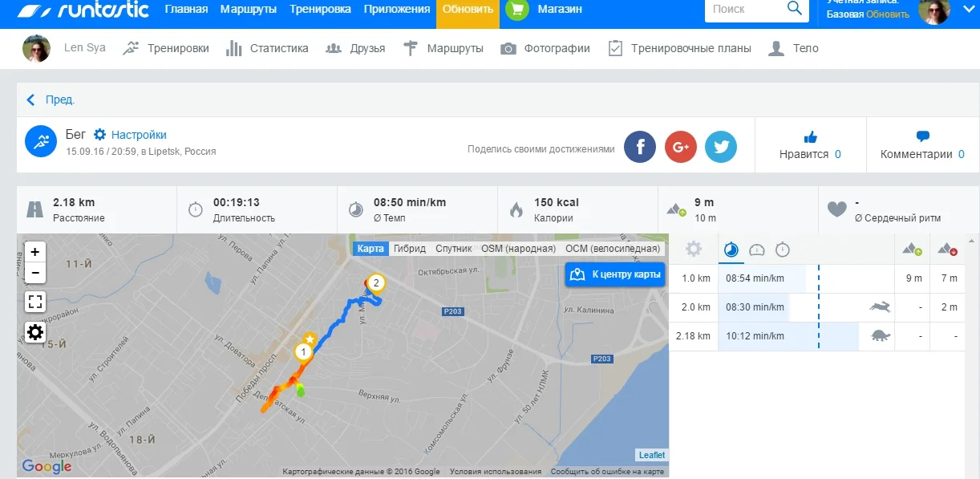Open Маршруты in profile bar

(x=443, y=48)
